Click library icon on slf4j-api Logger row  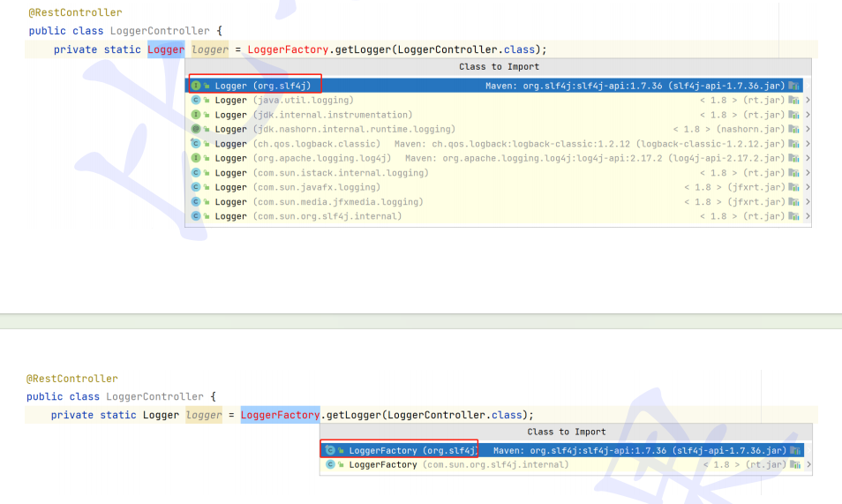(x=793, y=86)
